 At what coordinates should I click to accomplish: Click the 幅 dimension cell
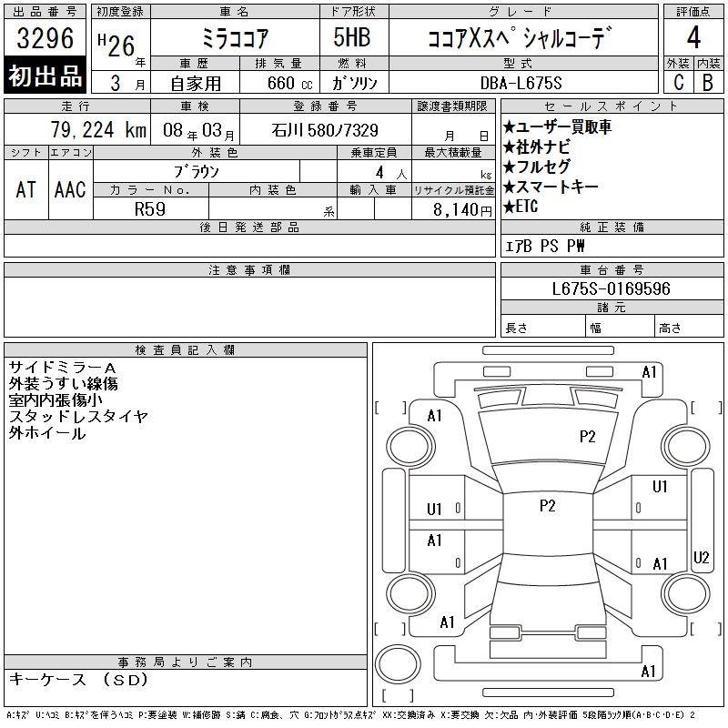point(620,327)
